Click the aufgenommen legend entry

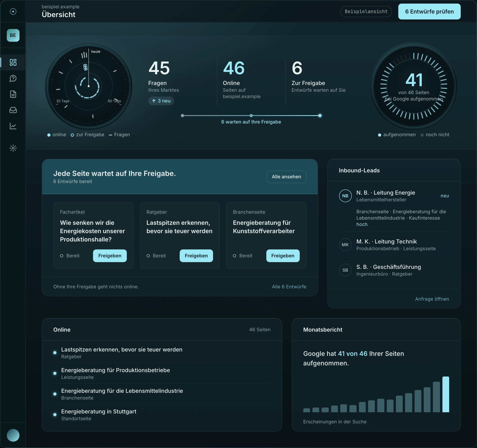(397, 135)
